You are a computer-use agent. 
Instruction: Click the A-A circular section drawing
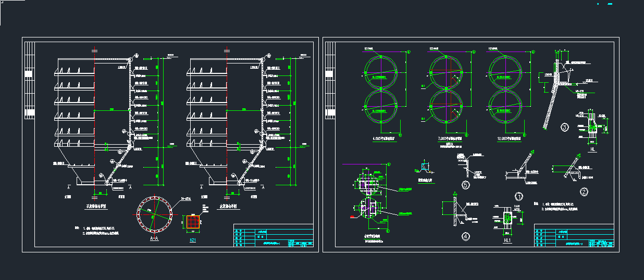pyautogui.click(x=154, y=215)
